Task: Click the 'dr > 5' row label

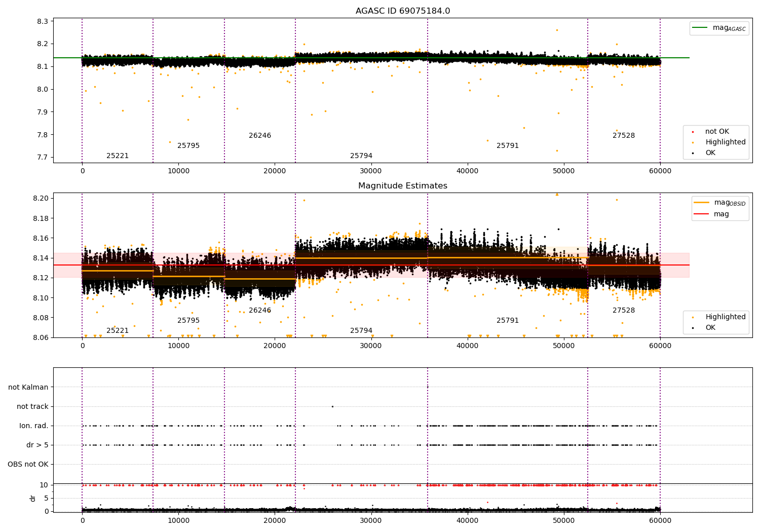Action: click(37, 445)
